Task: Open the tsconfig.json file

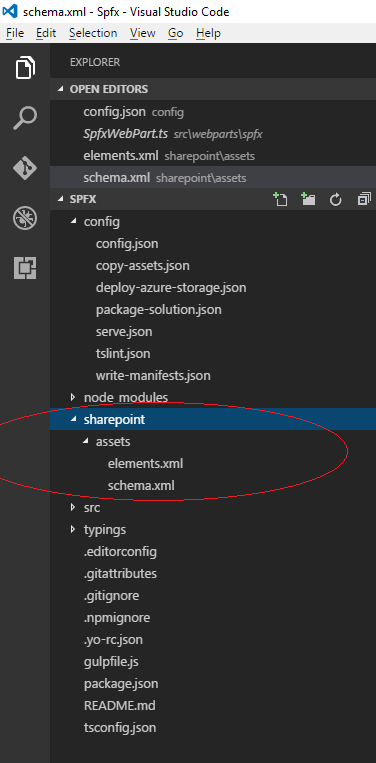Action: 120,728
